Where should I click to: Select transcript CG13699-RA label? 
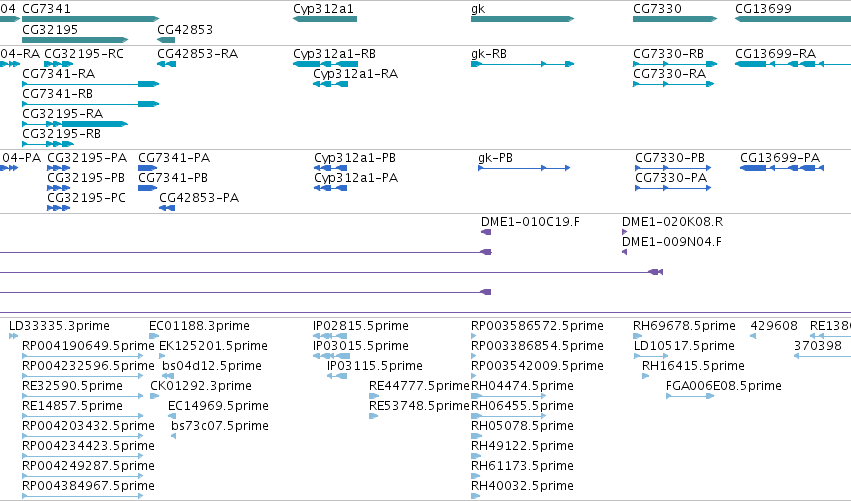[x=776, y=54]
